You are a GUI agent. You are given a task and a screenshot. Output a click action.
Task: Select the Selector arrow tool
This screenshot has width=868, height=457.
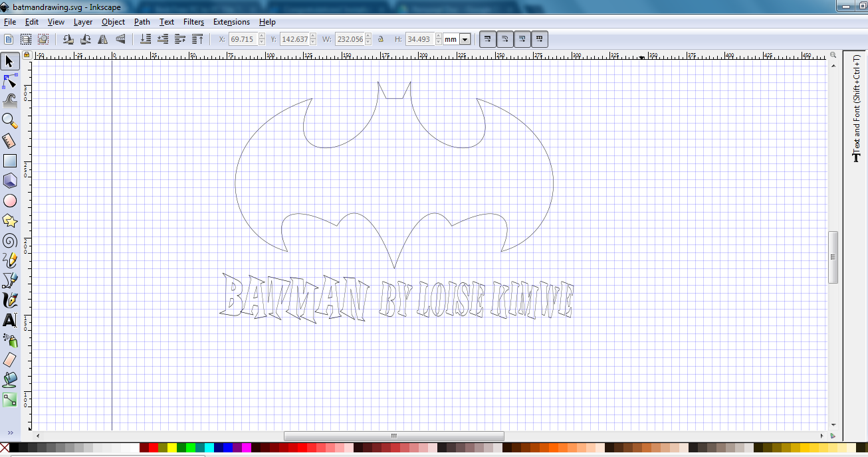click(x=9, y=62)
